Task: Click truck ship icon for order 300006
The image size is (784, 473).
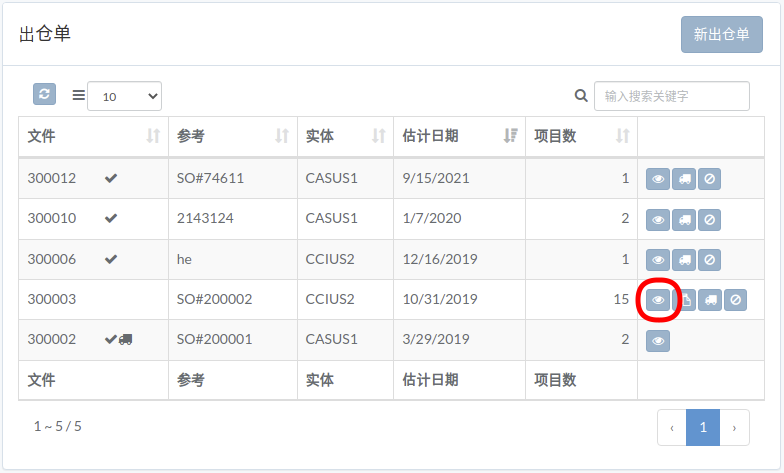Action: (x=684, y=260)
